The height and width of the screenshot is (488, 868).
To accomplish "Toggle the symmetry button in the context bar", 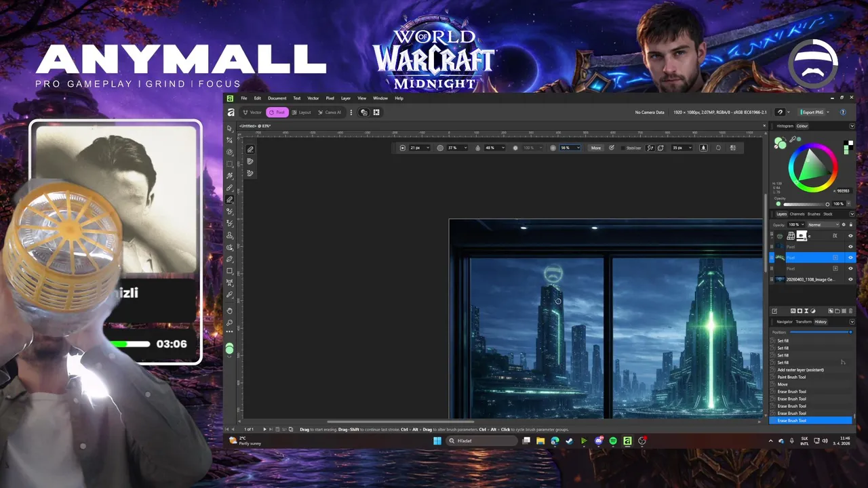I will click(x=719, y=148).
